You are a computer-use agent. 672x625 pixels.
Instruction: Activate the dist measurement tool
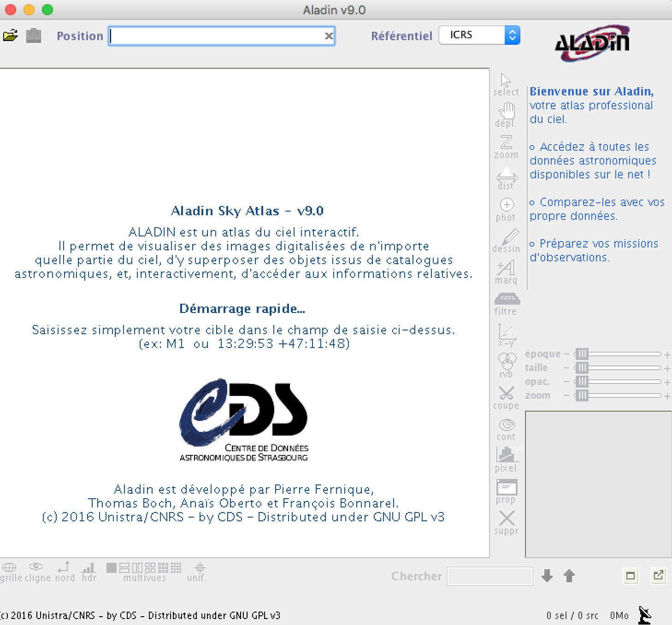coord(506,178)
